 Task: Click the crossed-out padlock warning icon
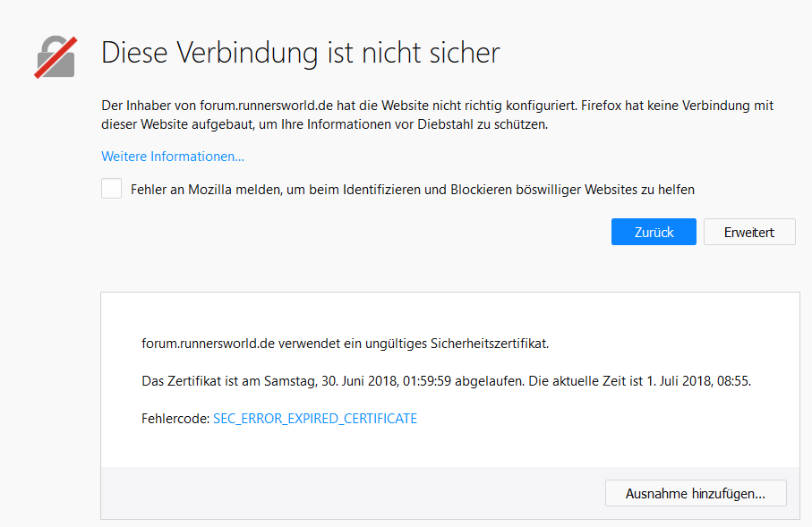point(56,56)
